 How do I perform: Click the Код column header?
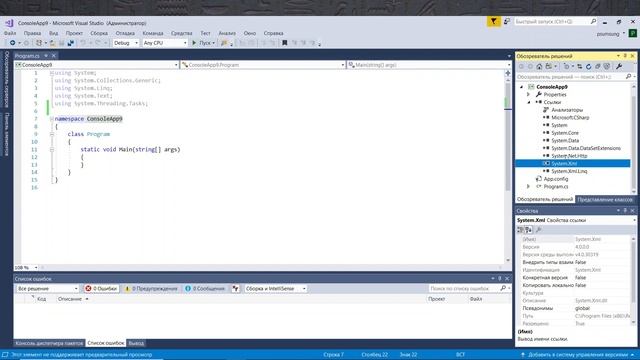(41, 299)
